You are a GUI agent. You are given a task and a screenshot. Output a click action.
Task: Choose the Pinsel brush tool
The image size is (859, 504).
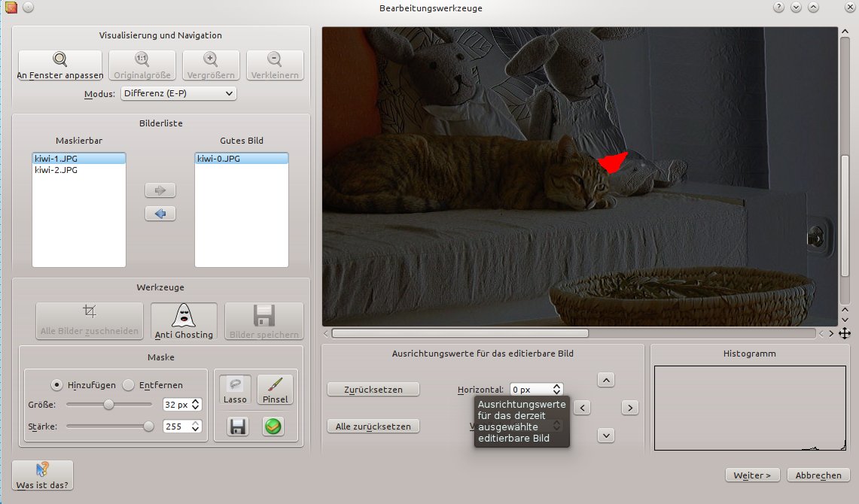coord(275,390)
